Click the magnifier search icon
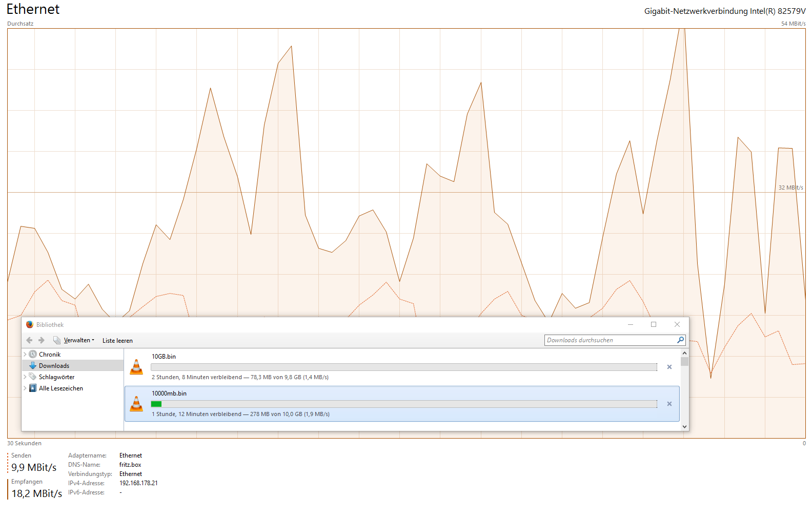This screenshot has height=518, width=812. click(681, 340)
